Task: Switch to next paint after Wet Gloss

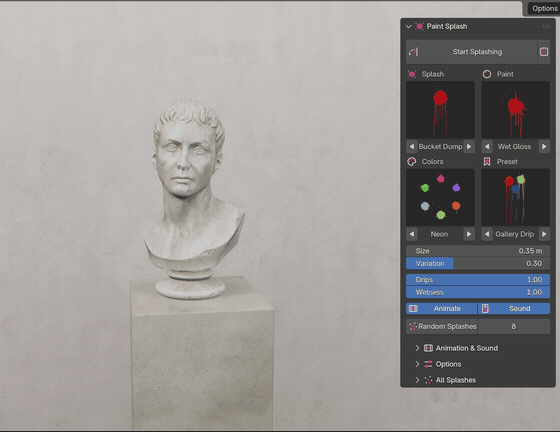Action: point(544,146)
